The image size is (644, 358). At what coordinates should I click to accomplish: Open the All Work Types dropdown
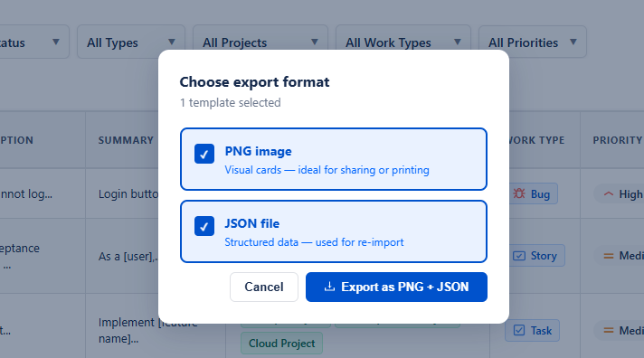click(403, 42)
